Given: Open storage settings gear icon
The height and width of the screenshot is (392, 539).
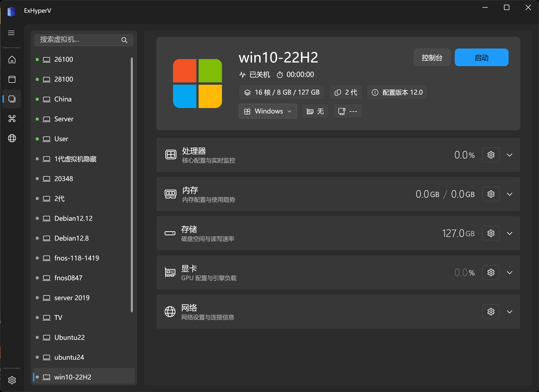Looking at the screenshot, I should tap(491, 233).
